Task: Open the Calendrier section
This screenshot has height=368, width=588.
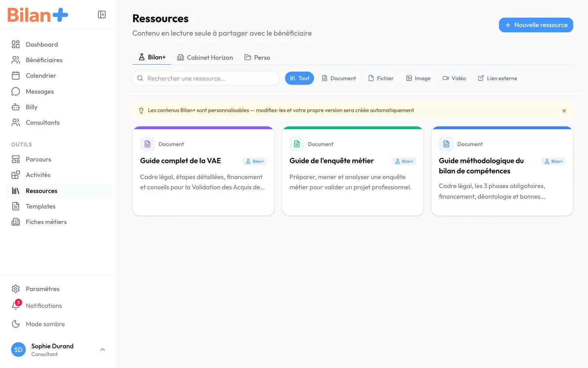Action: point(59,75)
